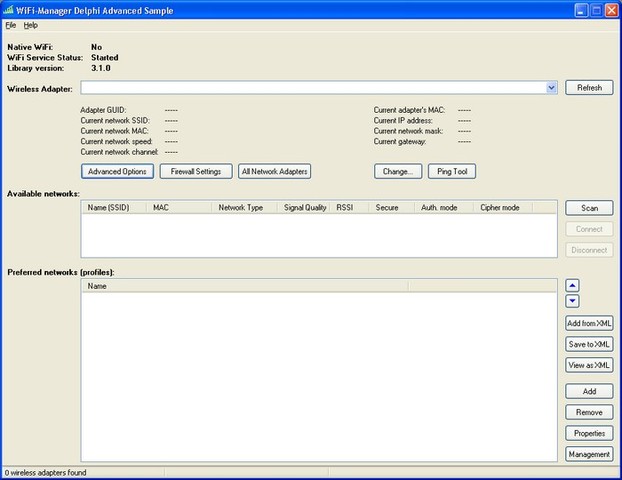Click View as XML button

pos(589,365)
